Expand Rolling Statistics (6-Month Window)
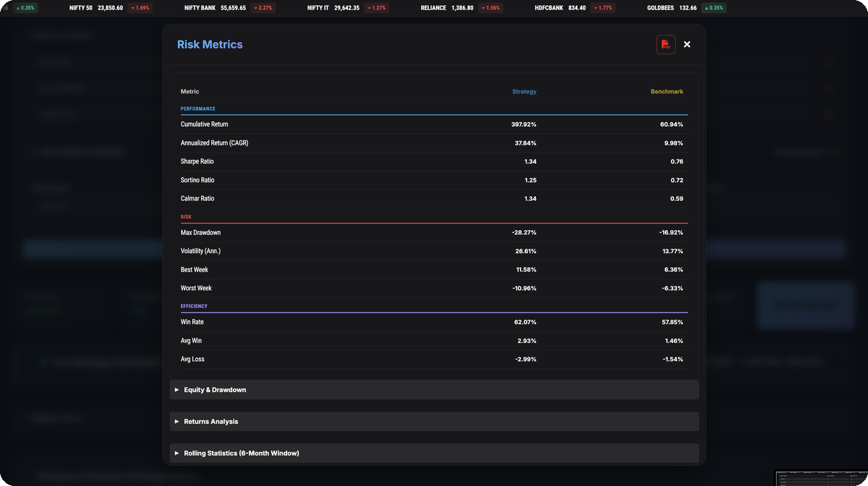 [x=434, y=453]
